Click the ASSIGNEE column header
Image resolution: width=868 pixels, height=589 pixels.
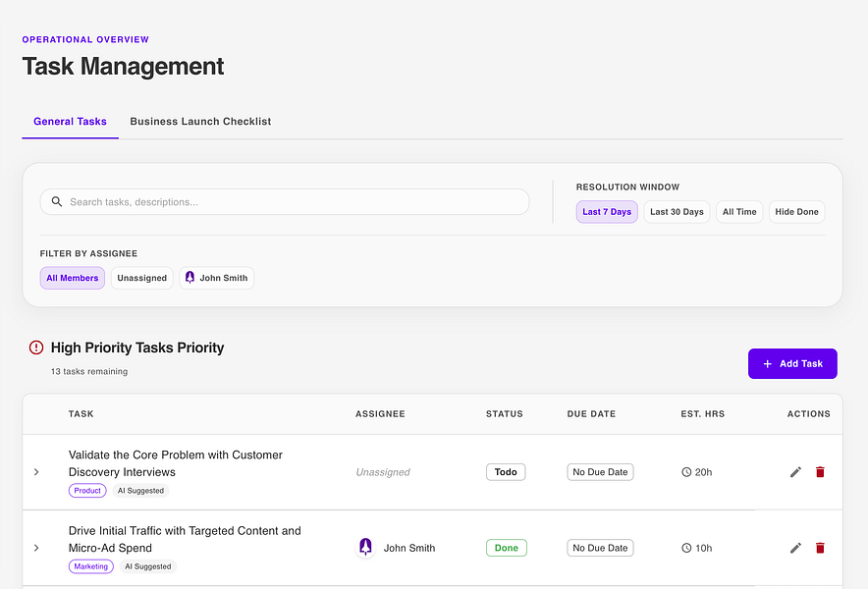380,413
